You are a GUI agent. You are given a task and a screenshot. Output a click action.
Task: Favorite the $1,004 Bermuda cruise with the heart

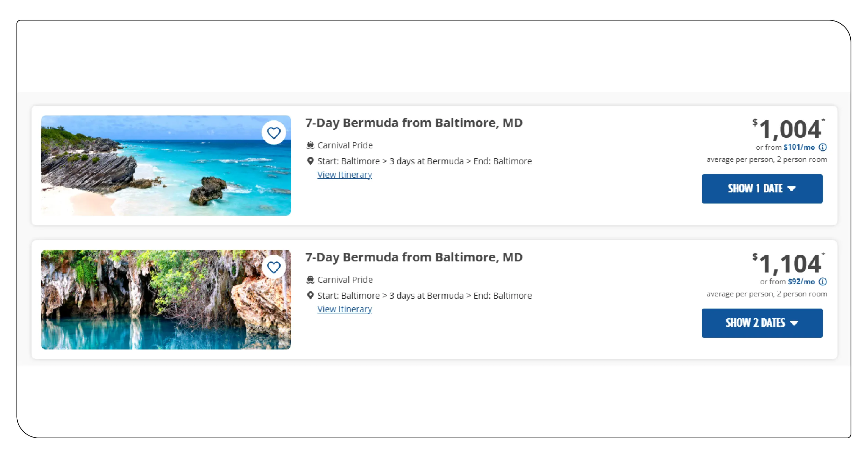tap(274, 133)
